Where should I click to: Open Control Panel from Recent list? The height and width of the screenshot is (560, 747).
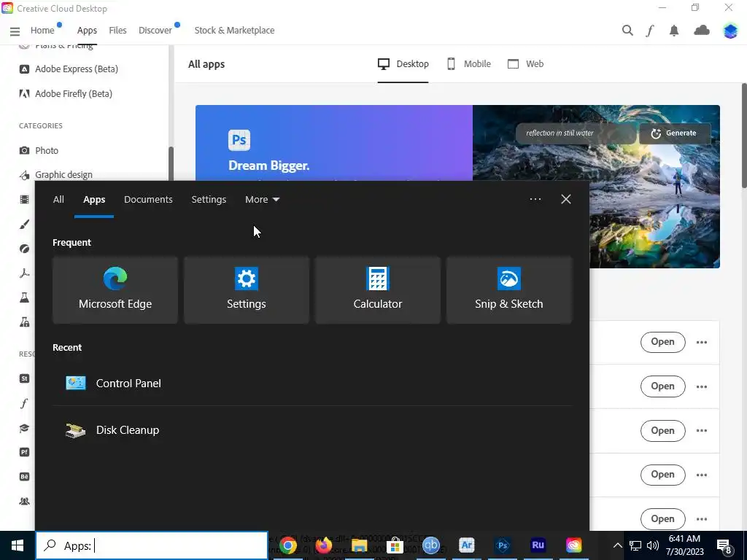click(x=312, y=384)
